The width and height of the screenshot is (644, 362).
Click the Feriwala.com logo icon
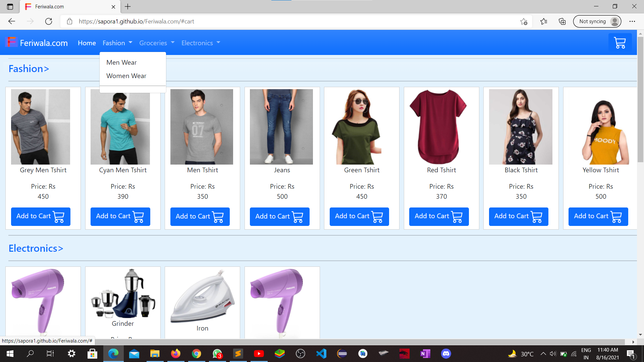coord(12,42)
